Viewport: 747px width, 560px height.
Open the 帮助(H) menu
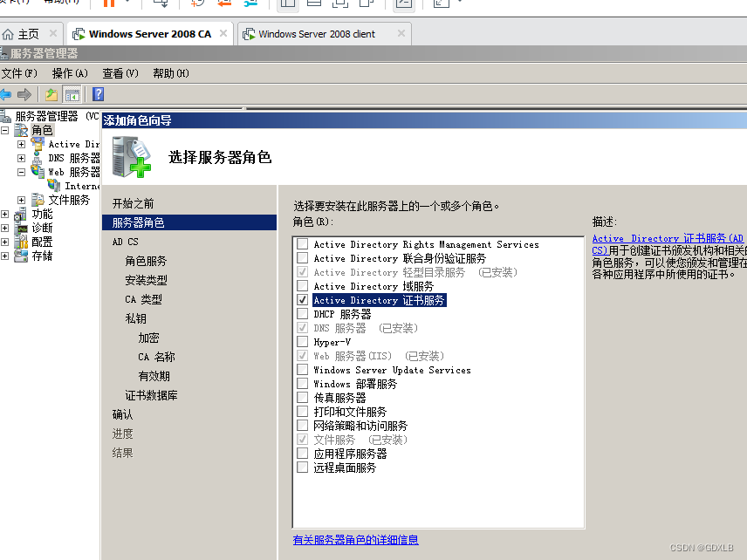170,73
